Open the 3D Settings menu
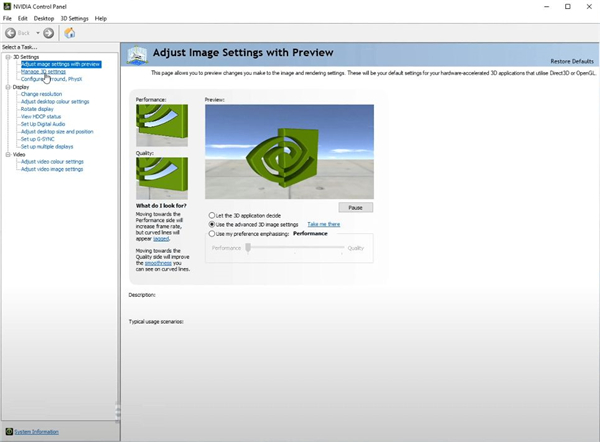The width and height of the screenshot is (600, 442). (74, 18)
